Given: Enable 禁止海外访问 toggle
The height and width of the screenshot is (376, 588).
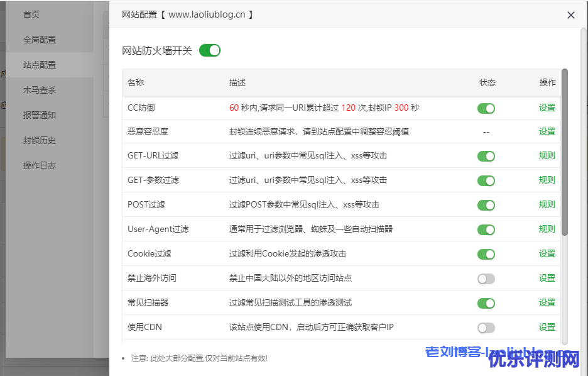Looking at the screenshot, I should tap(486, 279).
